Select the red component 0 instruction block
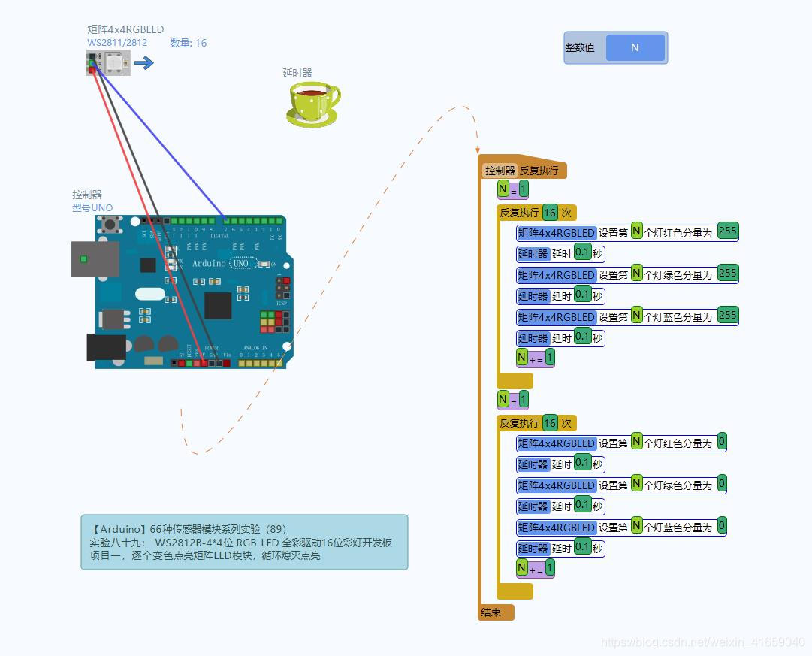The height and width of the screenshot is (656, 812). (x=621, y=443)
